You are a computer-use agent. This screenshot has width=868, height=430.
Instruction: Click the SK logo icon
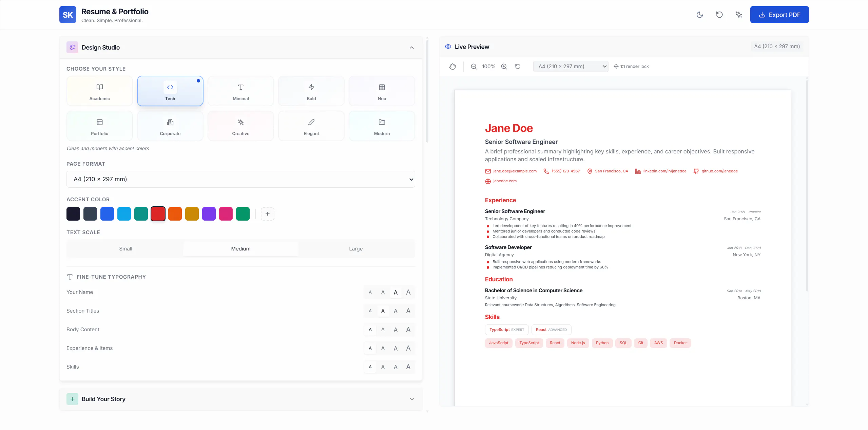tap(68, 15)
